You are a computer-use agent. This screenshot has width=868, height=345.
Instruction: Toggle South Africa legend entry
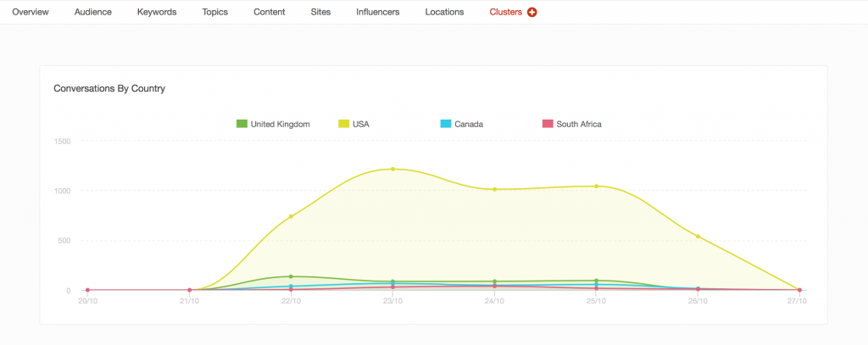pyautogui.click(x=579, y=124)
